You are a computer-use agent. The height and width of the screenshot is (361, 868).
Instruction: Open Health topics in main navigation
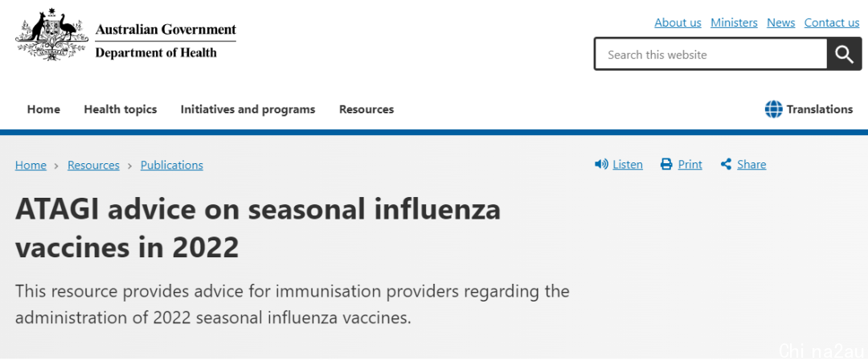[x=120, y=109]
